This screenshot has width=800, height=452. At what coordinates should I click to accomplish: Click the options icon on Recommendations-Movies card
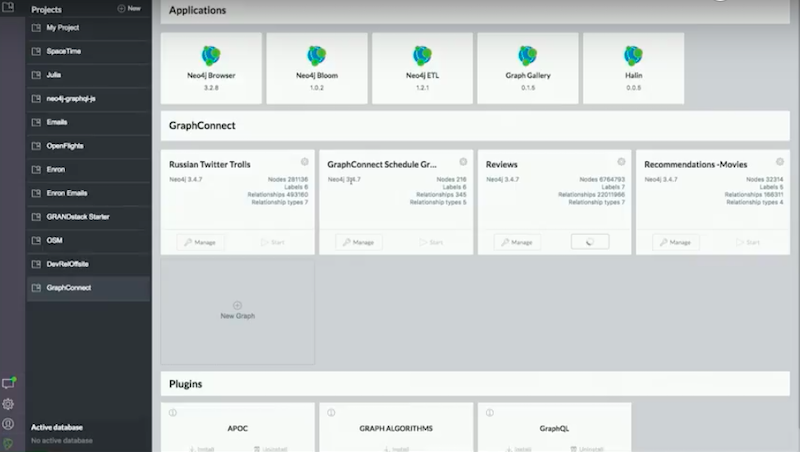click(x=780, y=162)
